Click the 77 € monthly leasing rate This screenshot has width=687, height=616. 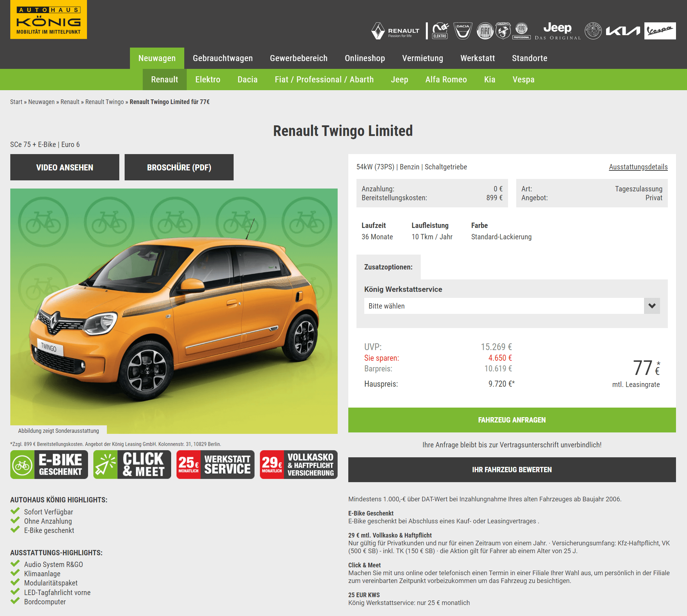pos(646,368)
